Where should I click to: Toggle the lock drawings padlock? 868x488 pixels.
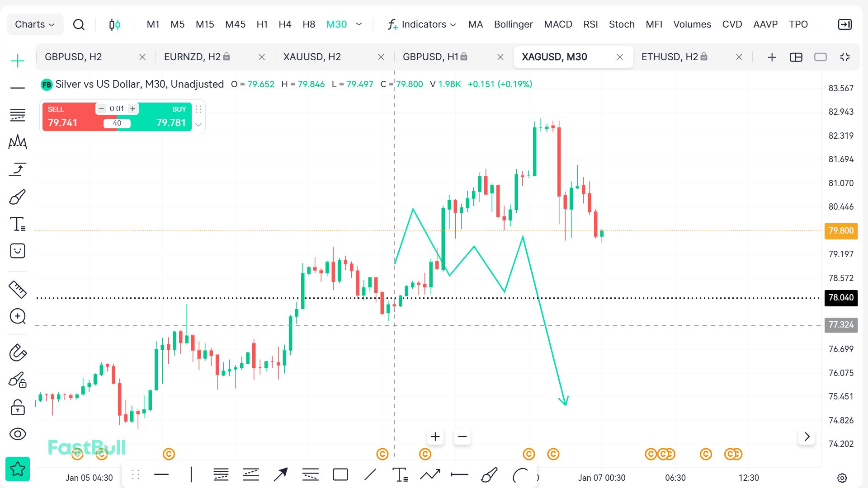(x=18, y=408)
